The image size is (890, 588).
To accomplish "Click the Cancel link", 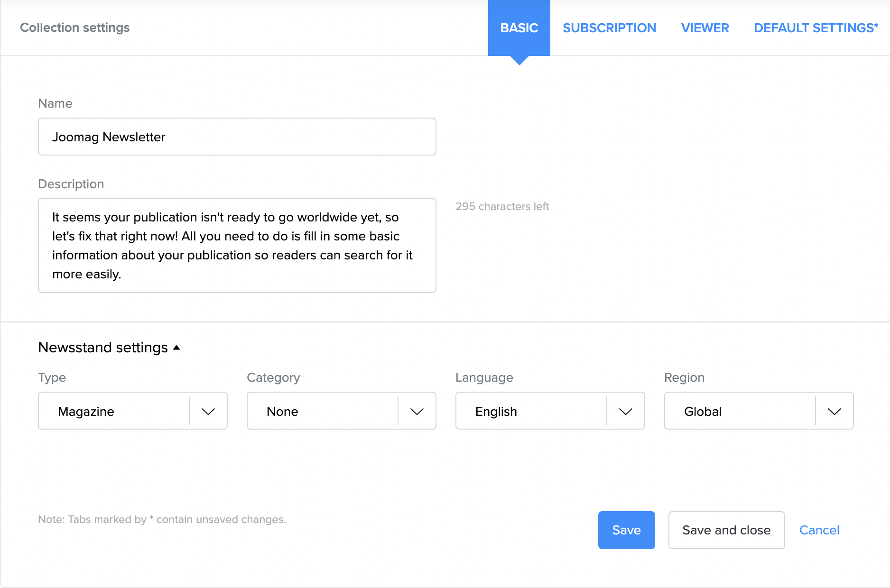I will [819, 530].
